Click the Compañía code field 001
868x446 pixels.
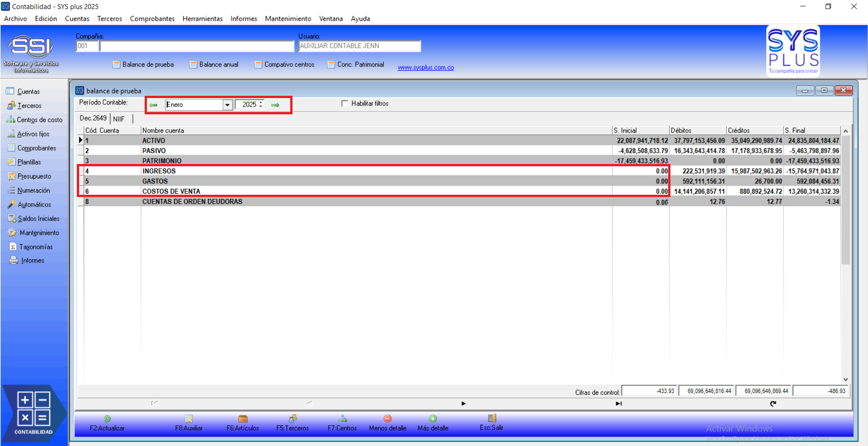87,46
